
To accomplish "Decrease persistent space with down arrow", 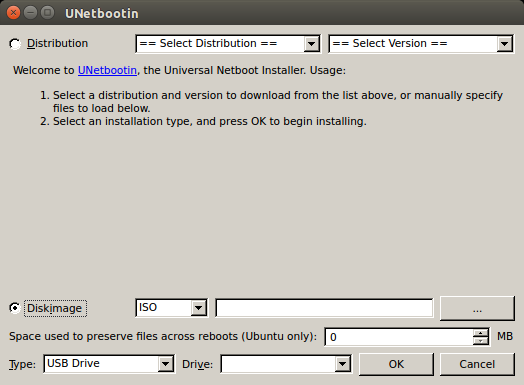I will pos(481,341).
